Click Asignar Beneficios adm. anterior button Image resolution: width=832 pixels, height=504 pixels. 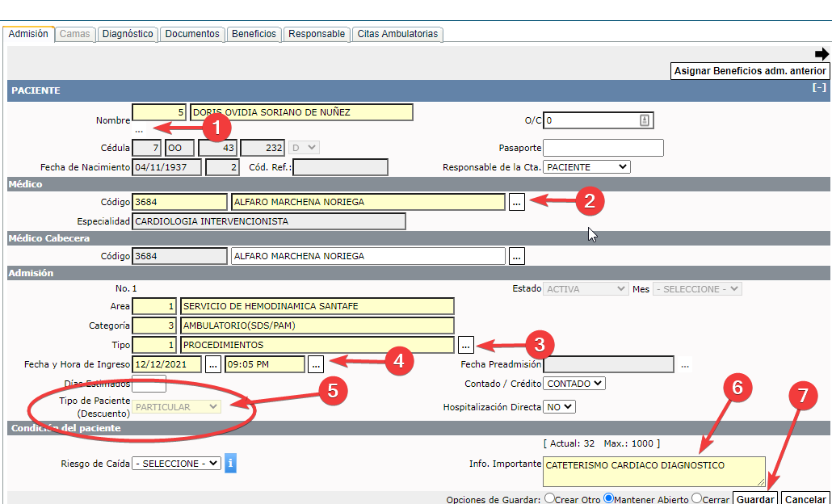(x=750, y=71)
